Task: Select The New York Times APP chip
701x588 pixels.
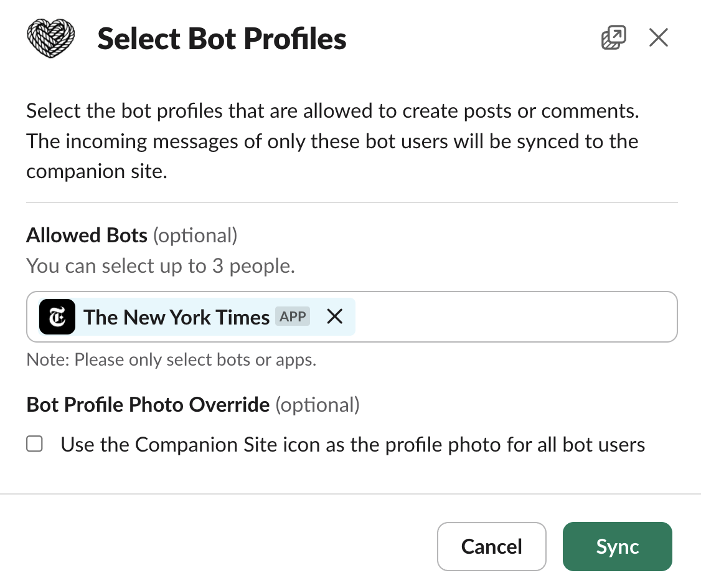Action: (x=197, y=316)
